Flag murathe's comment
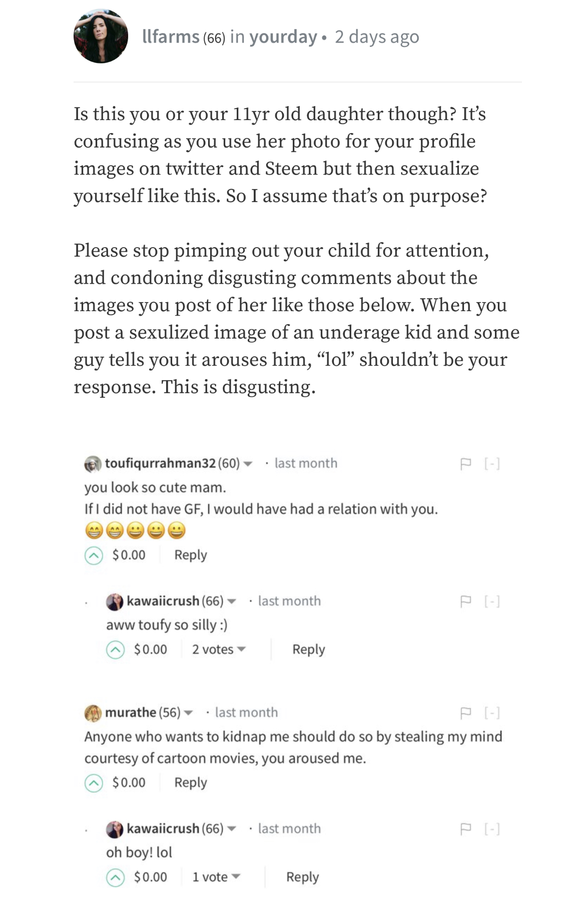Screen dimensions: 579x924 point(465,712)
